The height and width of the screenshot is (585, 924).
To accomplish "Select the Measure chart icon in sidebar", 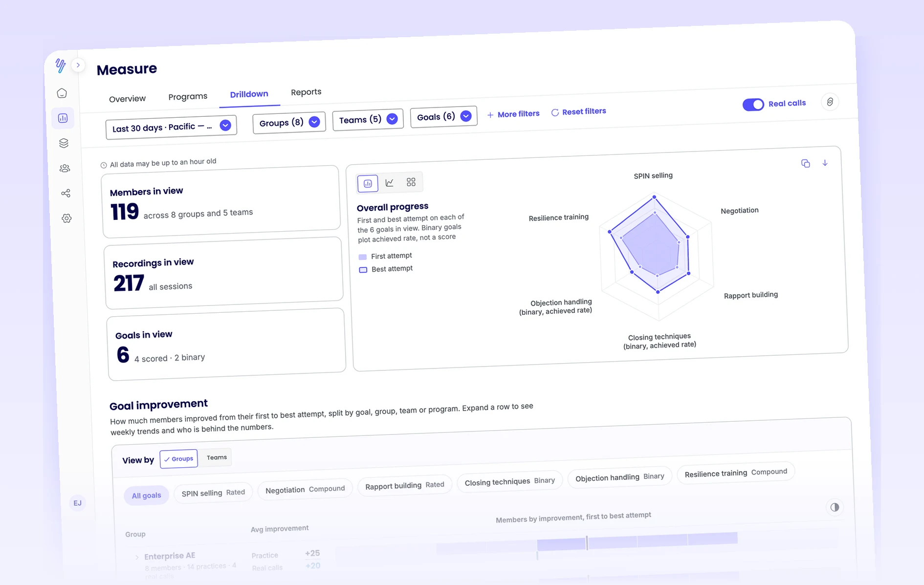I will pyautogui.click(x=63, y=118).
